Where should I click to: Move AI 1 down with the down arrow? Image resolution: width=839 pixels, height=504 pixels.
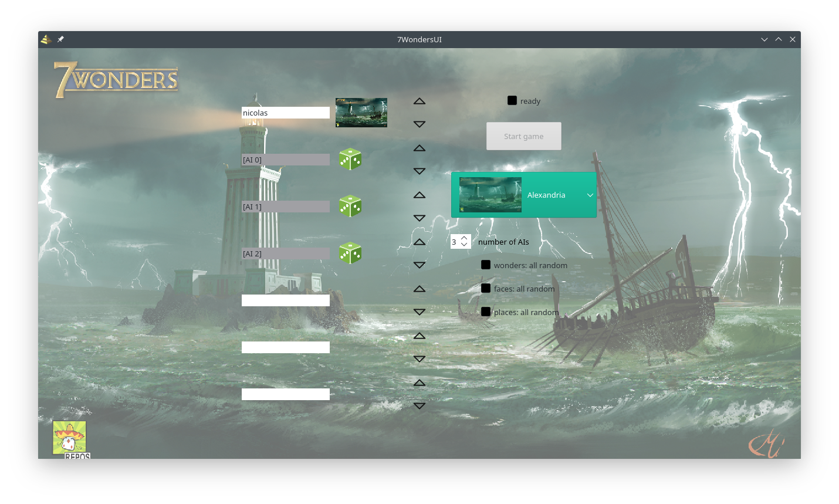click(419, 218)
